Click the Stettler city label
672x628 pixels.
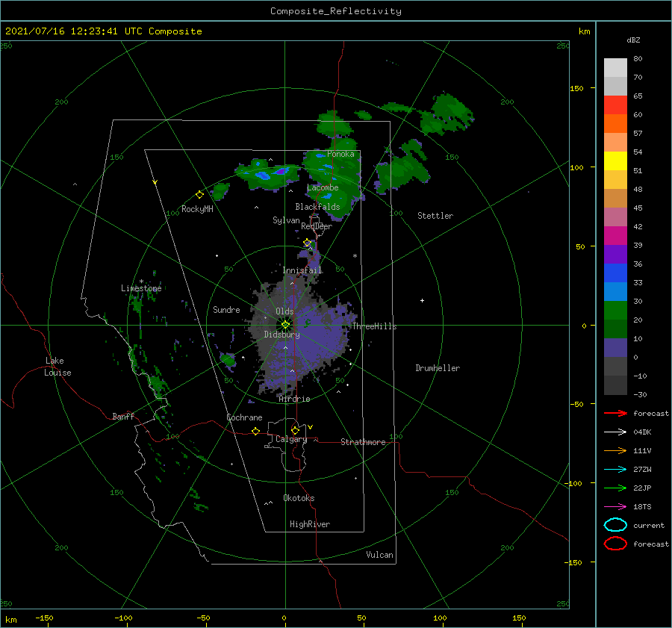click(435, 216)
